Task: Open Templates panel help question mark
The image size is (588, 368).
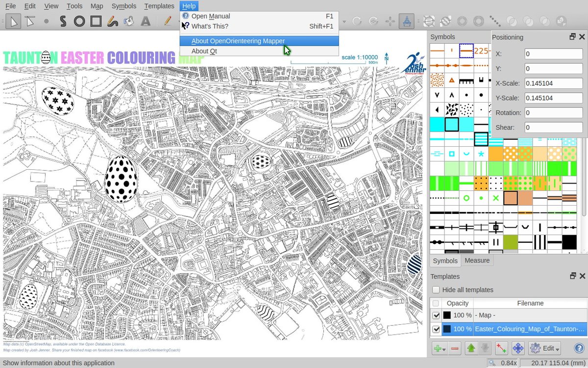Action: point(579,348)
